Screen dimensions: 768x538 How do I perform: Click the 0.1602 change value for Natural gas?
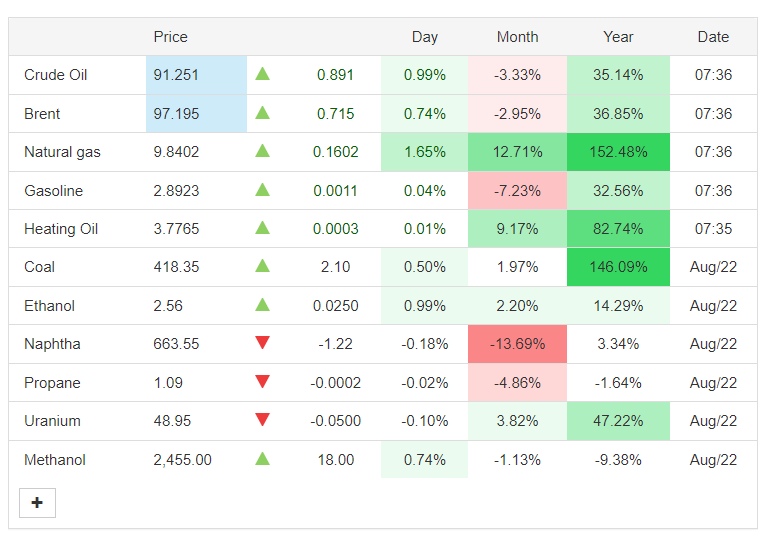pyautogui.click(x=336, y=152)
